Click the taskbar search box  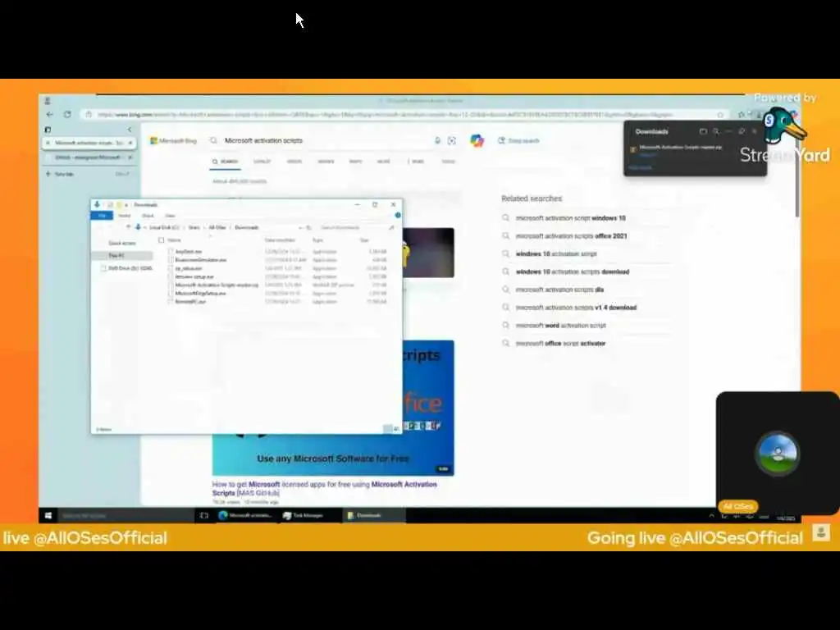pyautogui.click(x=125, y=515)
